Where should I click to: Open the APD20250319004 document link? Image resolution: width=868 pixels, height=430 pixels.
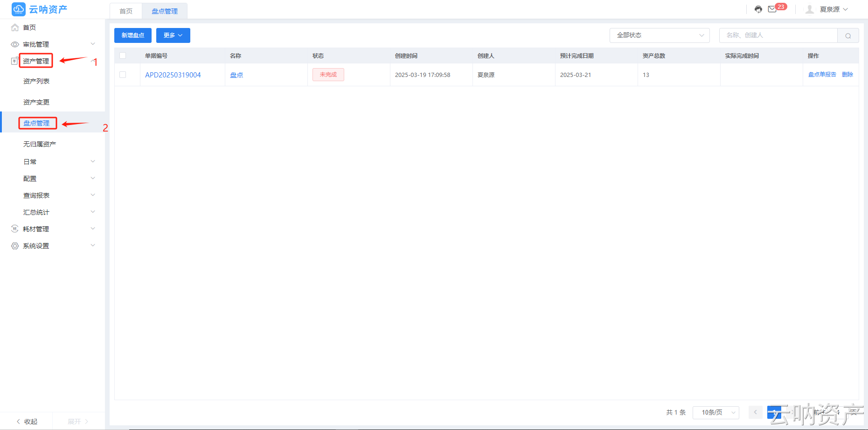click(x=173, y=75)
